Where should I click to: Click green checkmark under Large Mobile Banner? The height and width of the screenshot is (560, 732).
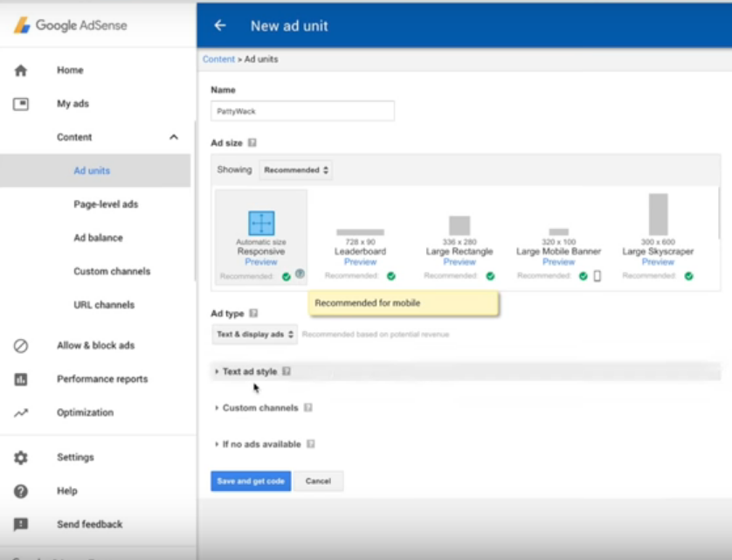click(x=584, y=276)
